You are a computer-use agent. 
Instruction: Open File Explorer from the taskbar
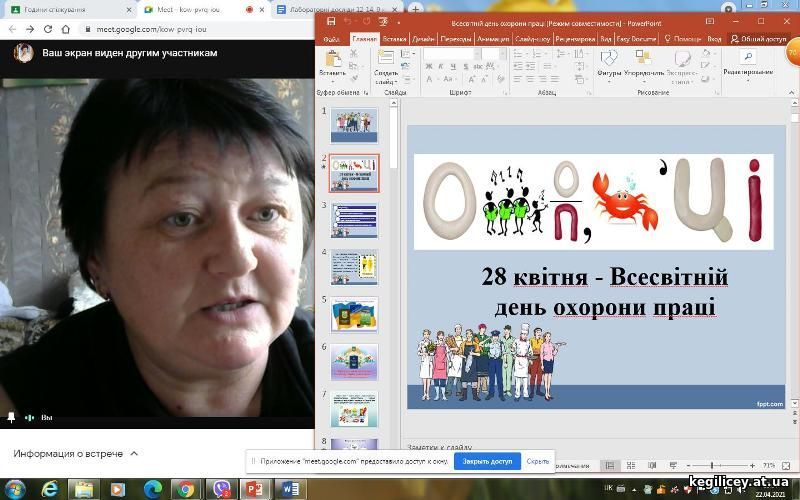coord(84,489)
